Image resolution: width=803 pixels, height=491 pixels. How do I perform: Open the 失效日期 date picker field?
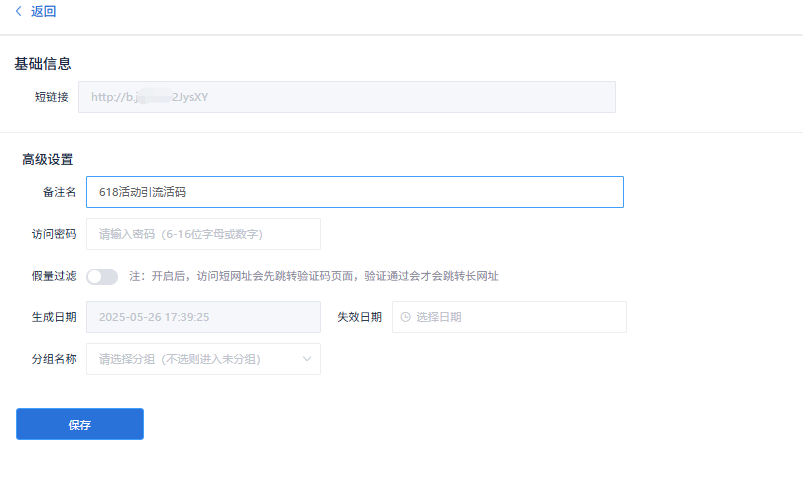click(509, 317)
